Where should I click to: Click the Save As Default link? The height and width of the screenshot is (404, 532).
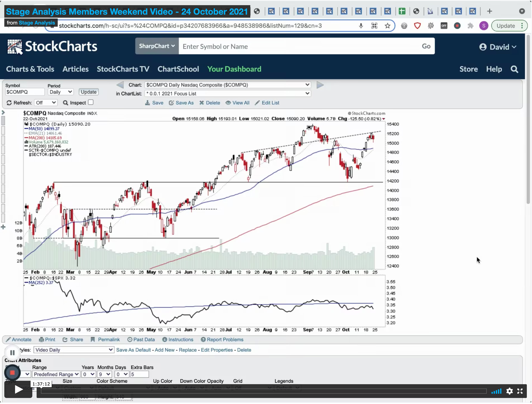(133, 350)
